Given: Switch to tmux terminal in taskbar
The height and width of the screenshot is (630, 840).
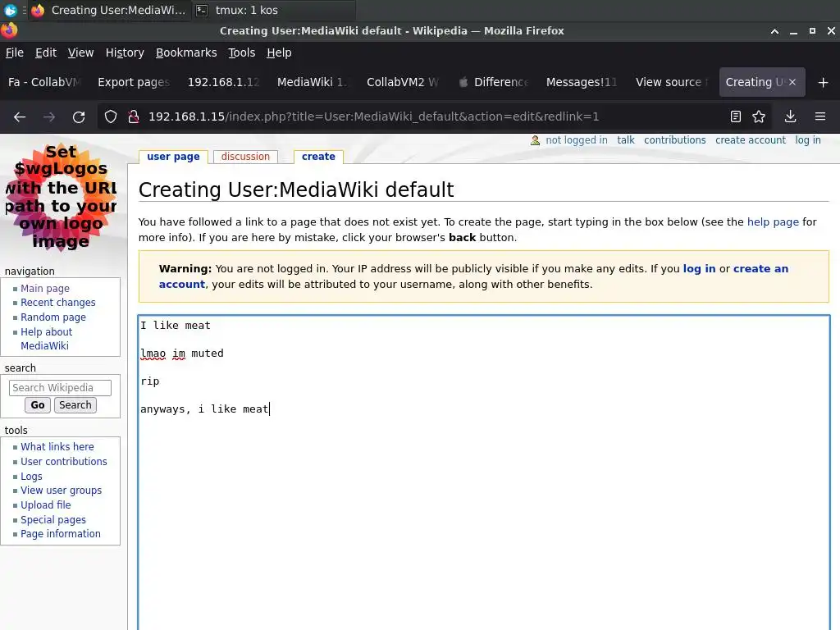Looking at the screenshot, I should 237,10.
